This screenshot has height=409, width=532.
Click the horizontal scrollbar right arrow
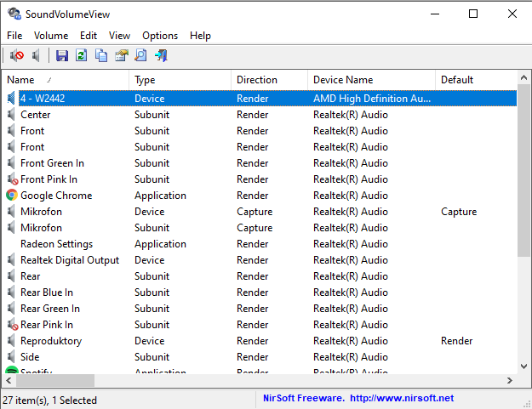click(x=510, y=382)
